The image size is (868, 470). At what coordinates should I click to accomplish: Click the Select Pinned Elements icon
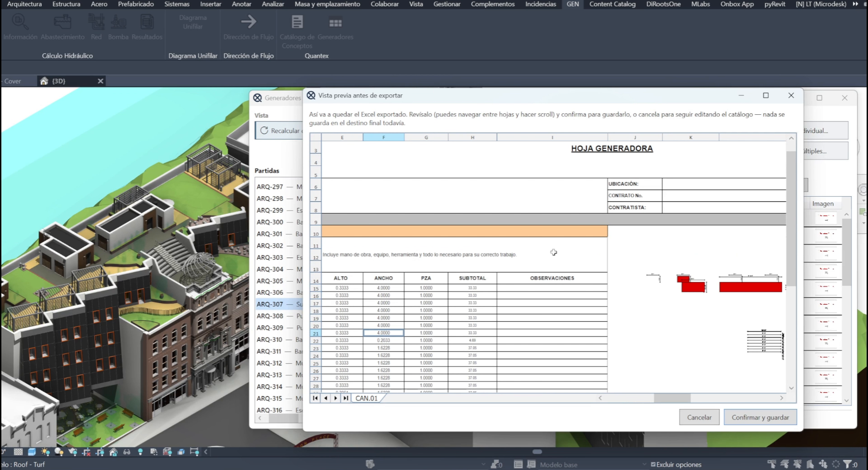pyautogui.click(x=797, y=464)
